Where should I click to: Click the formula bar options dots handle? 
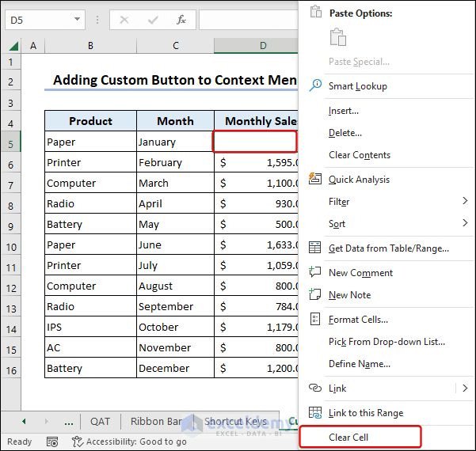[x=97, y=20]
